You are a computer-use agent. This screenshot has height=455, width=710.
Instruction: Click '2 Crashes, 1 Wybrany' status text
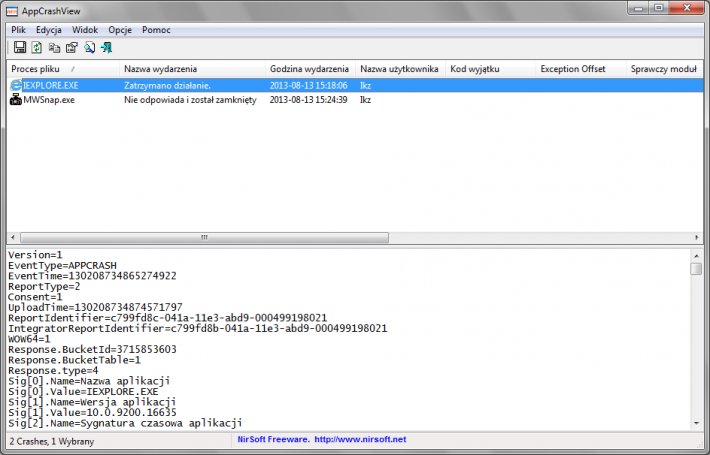(x=52, y=441)
